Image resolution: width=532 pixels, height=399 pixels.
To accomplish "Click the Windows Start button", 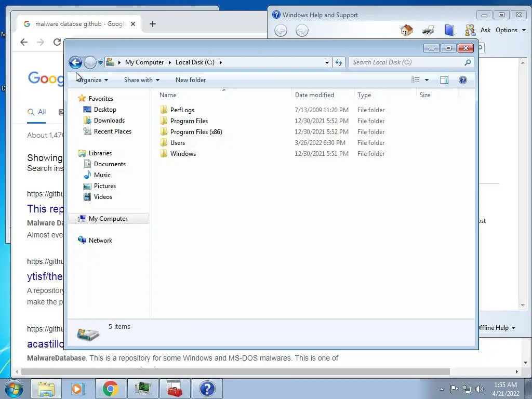I will [x=14, y=389].
